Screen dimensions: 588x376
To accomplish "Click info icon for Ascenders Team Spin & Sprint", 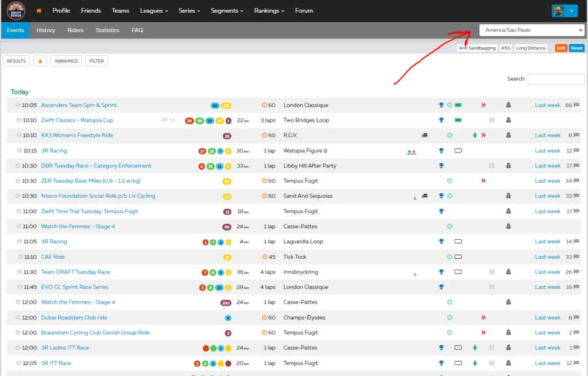I will [x=18, y=105].
